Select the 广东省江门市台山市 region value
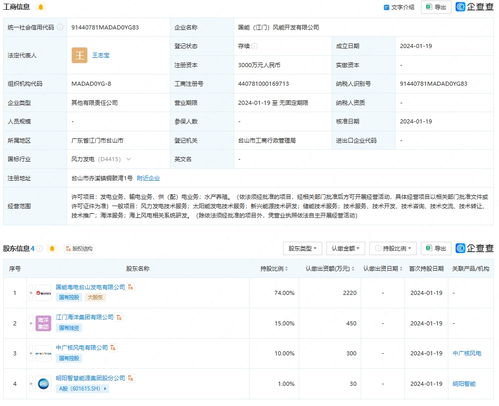This screenshot has width=499, height=406. click(x=97, y=140)
